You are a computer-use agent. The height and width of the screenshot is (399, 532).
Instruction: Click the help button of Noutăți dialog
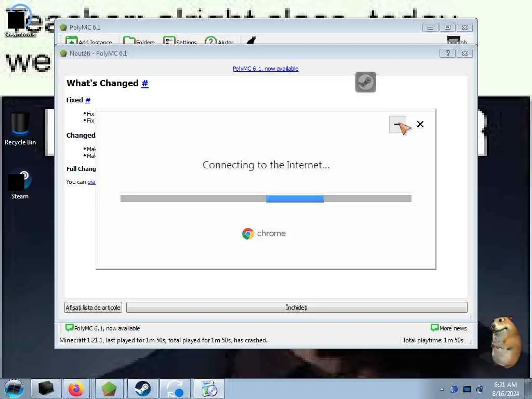click(447, 54)
